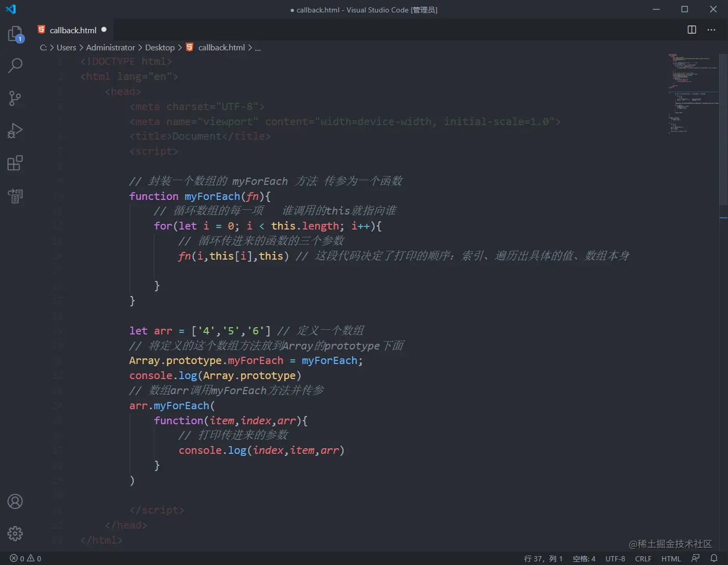Open the bottommost extension icon in activity bar

pos(15,196)
